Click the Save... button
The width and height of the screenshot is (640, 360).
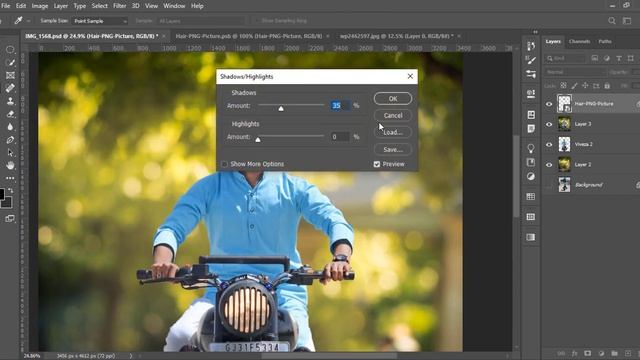coord(393,149)
